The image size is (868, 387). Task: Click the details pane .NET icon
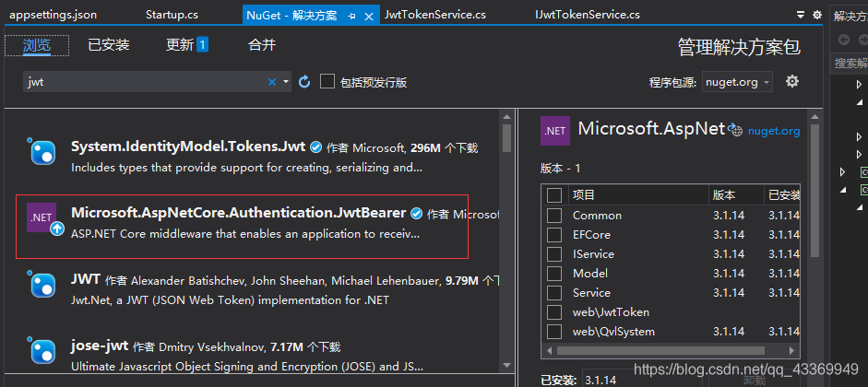pos(554,131)
